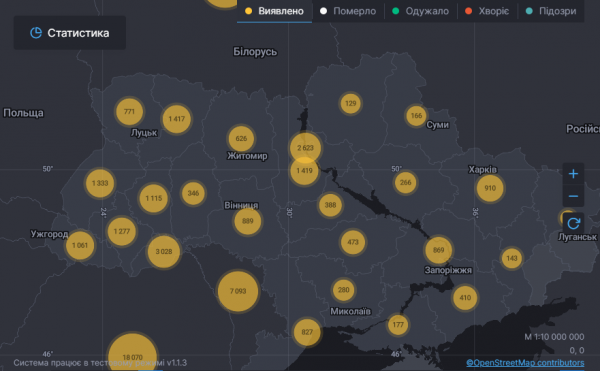Image resolution: width=600 pixels, height=371 pixels.
Task: Select the Виявлено tab
Action: tap(274, 11)
